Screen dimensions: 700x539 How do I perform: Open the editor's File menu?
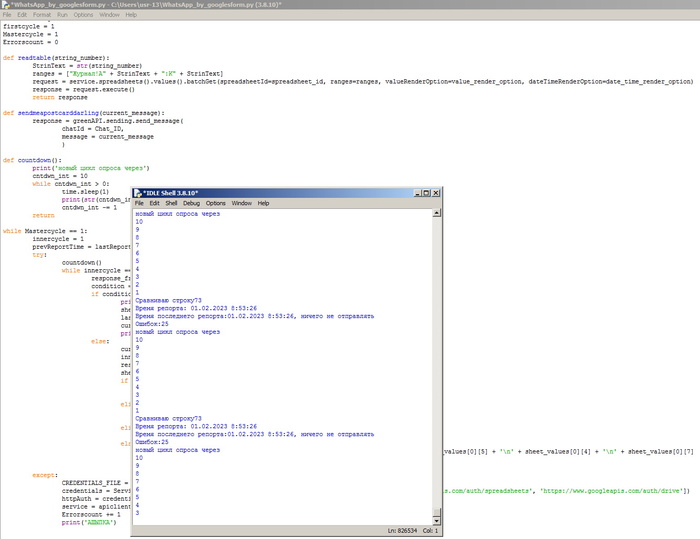(x=8, y=15)
